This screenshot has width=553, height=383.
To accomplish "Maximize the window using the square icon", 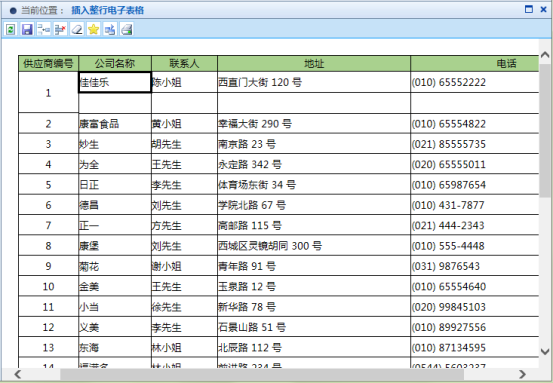I will pos(529,9).
